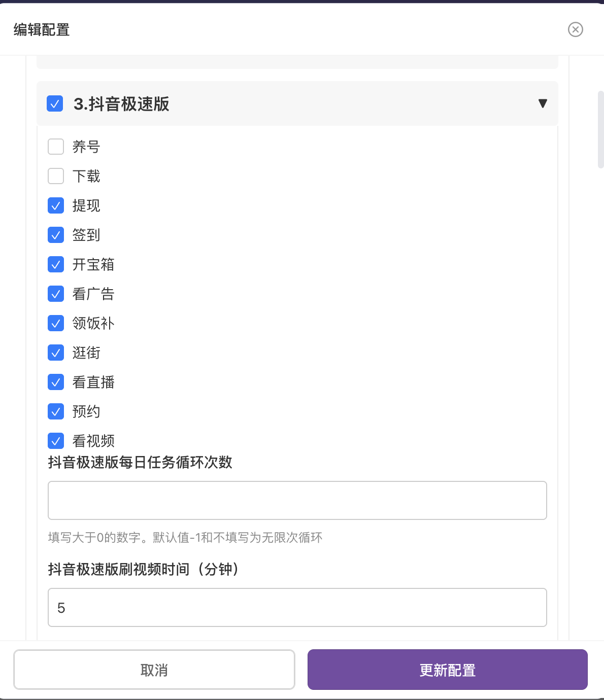Uncheck the 看视频 checkbox
This screenshot has width=604, height=700.
[x=56, y=441]
